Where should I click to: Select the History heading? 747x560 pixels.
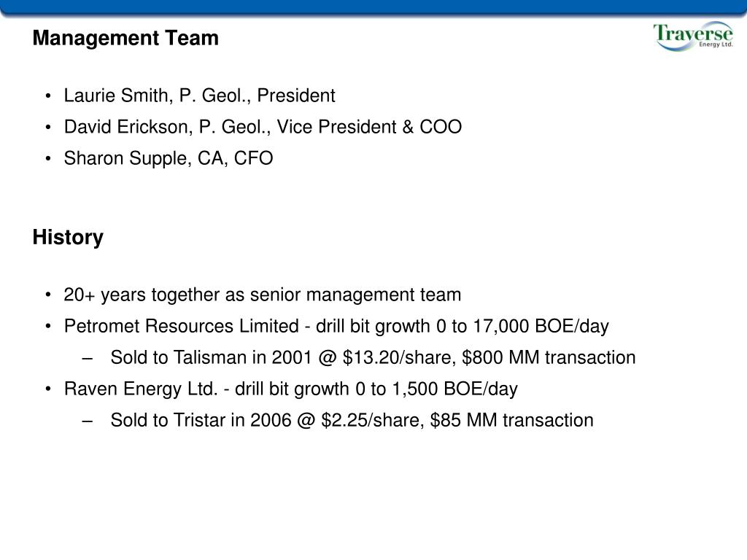pos(68,237)
